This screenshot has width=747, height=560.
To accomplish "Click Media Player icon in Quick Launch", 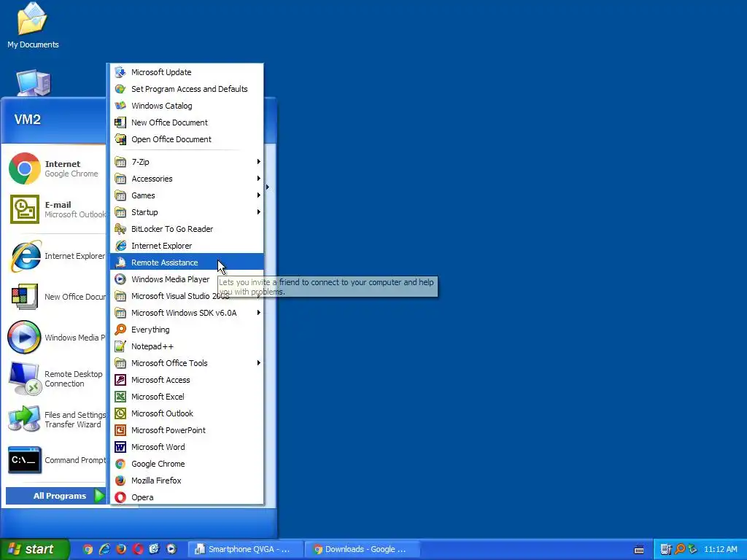I will [171, 549].
